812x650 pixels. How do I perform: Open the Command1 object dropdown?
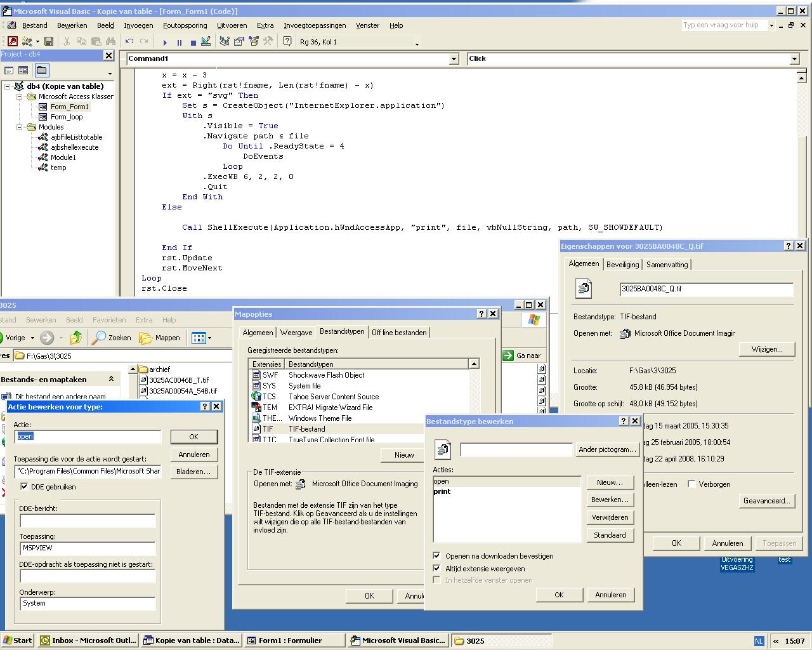pyautogui.click(x=454, y=58)
